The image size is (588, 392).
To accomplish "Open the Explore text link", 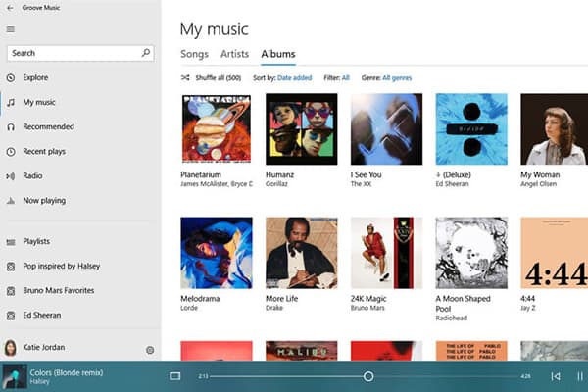I will [x=35, y=77].
